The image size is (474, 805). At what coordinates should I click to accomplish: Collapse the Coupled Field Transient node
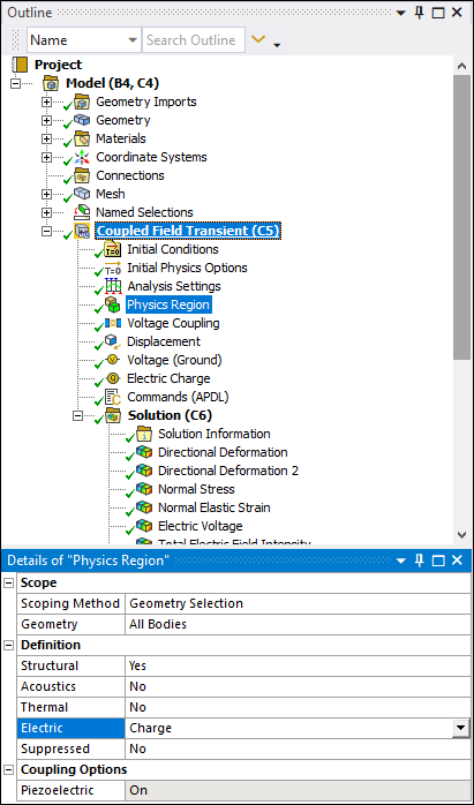(46, 231)
